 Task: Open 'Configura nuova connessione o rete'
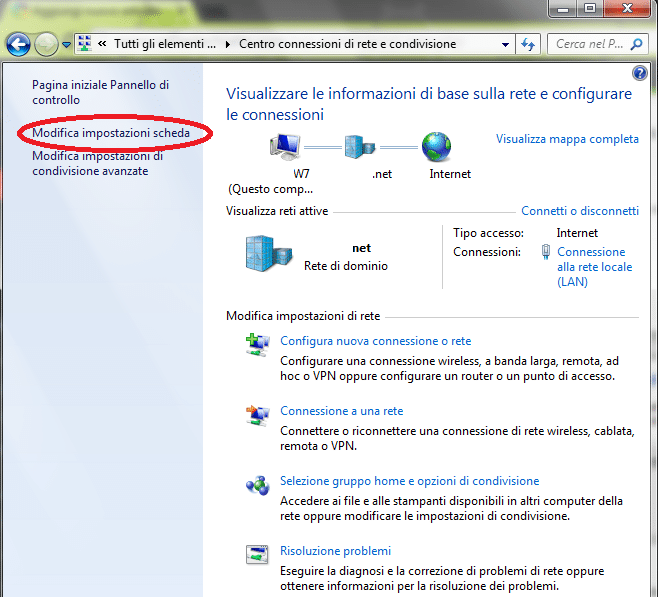click(x=376, y=341)
